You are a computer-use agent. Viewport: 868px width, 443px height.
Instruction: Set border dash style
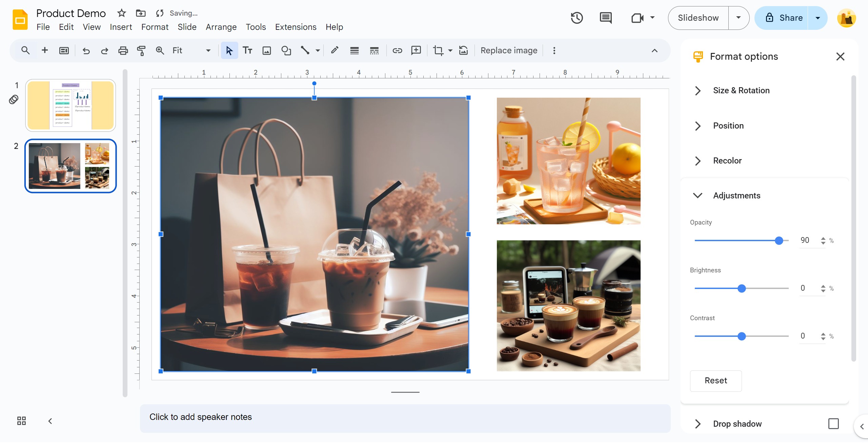pos(374,51)
